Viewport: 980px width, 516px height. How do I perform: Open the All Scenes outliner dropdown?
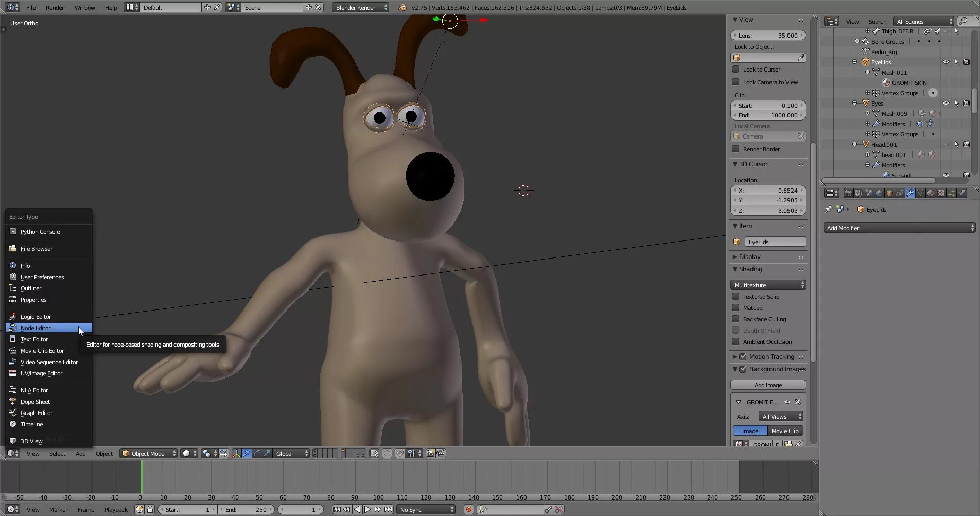924,21
